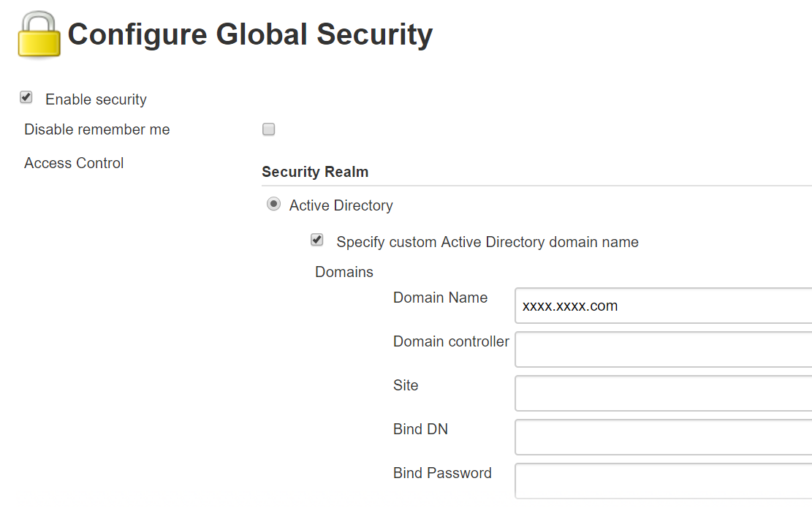The image size is (812, 511).
Task: Select the Site input field
Action: pos(664,393)
